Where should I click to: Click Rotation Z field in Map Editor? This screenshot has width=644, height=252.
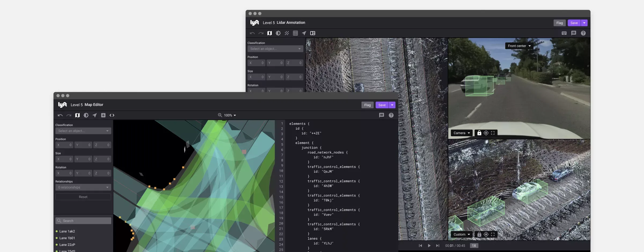(102, 173)
